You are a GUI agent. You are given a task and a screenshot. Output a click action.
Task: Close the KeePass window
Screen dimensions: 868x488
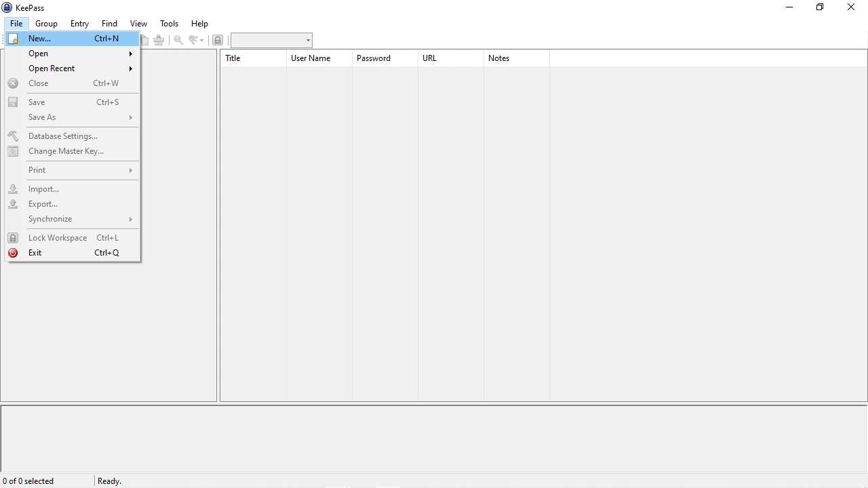pos(851,7)
